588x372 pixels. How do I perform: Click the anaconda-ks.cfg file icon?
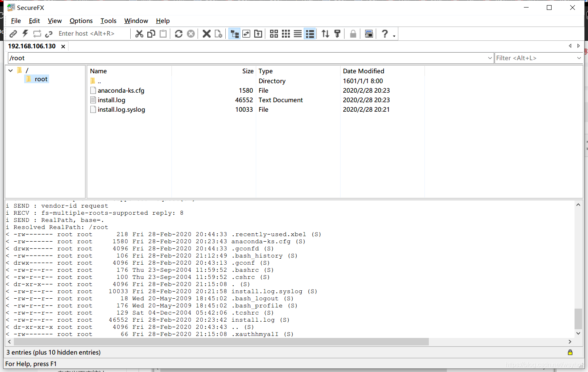pyautogui.click(x=93, y=91)
